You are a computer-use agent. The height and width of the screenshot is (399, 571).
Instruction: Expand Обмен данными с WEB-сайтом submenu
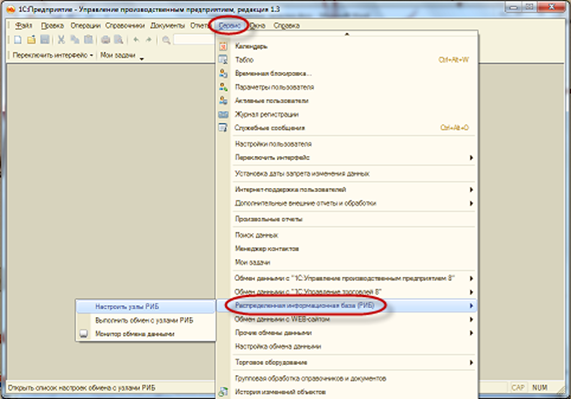[471, 319]
